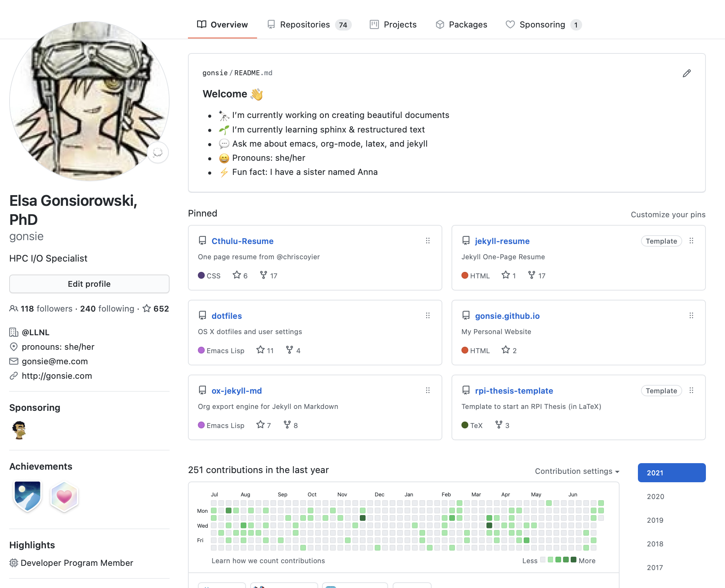Open forks count on Cthulu-Resume
The image size is (725, 588).
pos(269,275)
